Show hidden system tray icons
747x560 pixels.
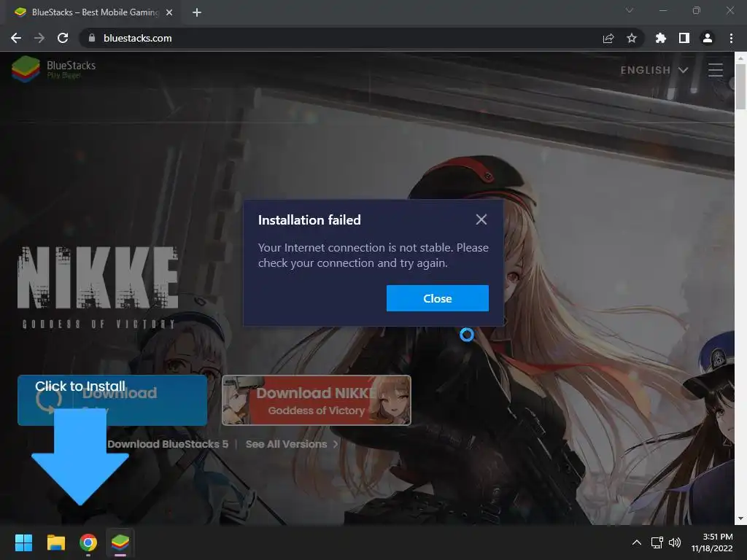636,542
